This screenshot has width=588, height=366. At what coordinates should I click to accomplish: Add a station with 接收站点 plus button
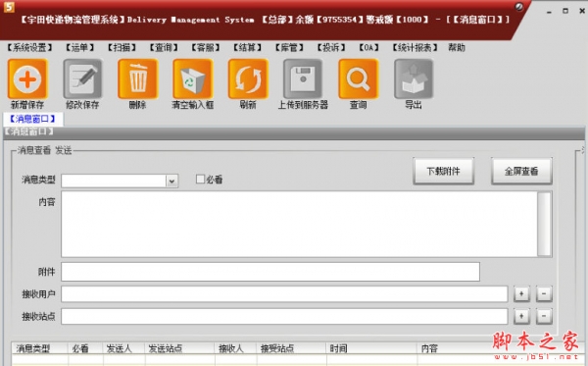[521, 316]
